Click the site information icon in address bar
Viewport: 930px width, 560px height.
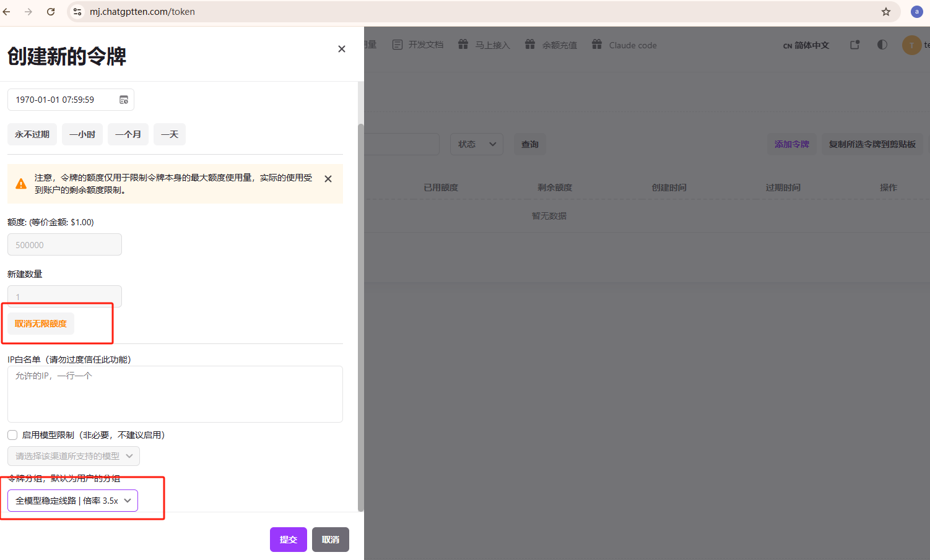(77, 12)
